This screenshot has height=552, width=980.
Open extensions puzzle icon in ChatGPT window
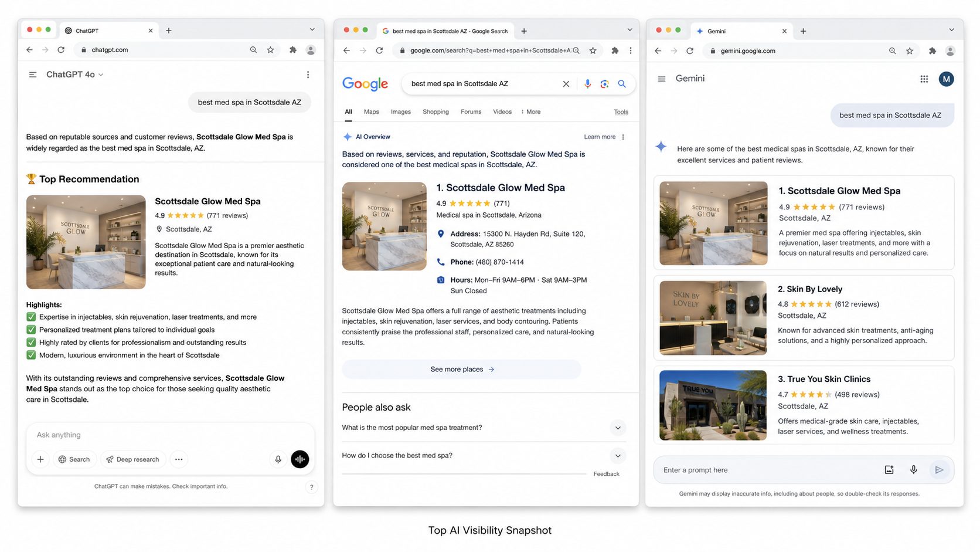point(292,50)
